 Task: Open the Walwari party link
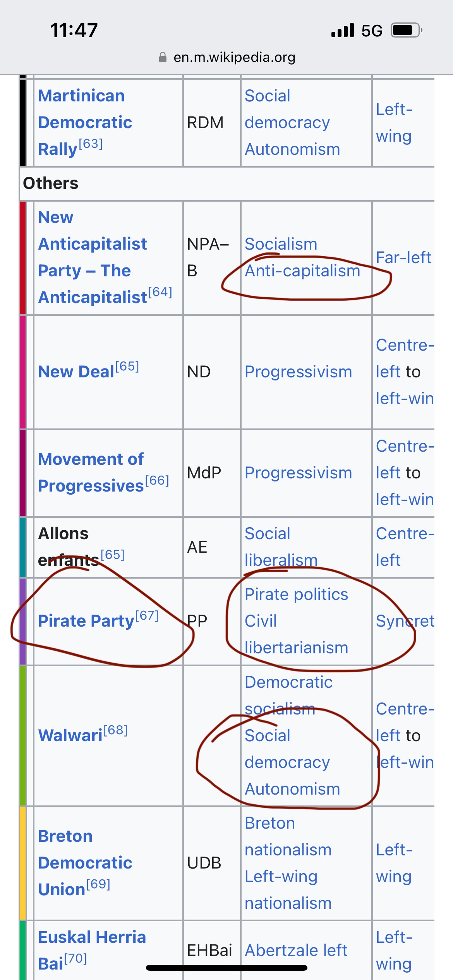coord(70,735)
